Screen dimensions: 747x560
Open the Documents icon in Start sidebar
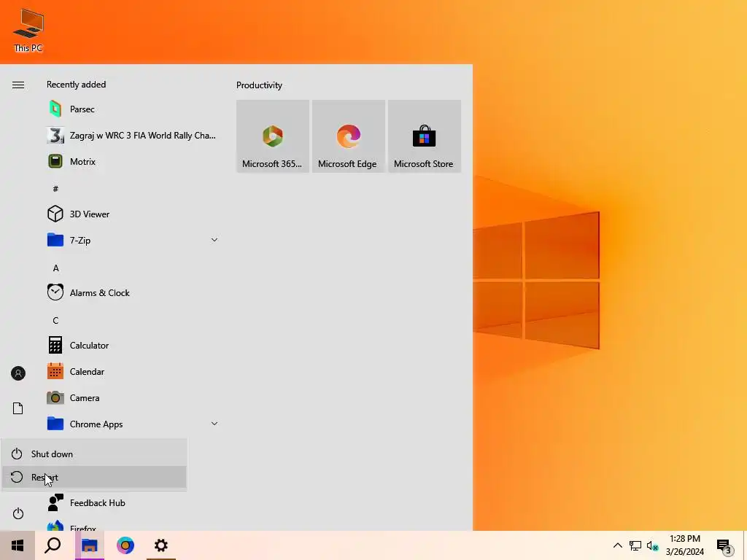18,408
